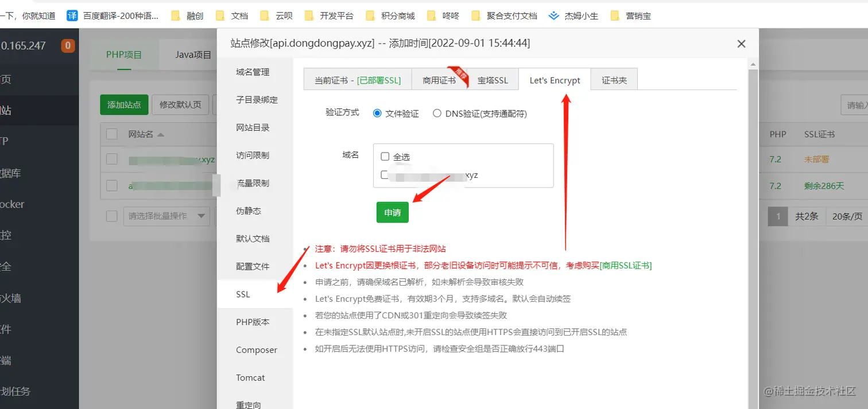Open the 开发平台 bookmark folder
The width and height of the screenshot is (868, 409).
point(329,15)
